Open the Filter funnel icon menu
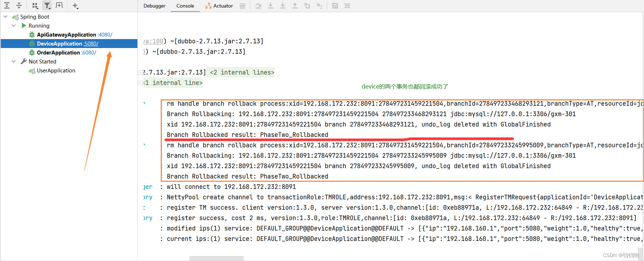This screenshot has height=261, width=644. click(x=47, y=5)
